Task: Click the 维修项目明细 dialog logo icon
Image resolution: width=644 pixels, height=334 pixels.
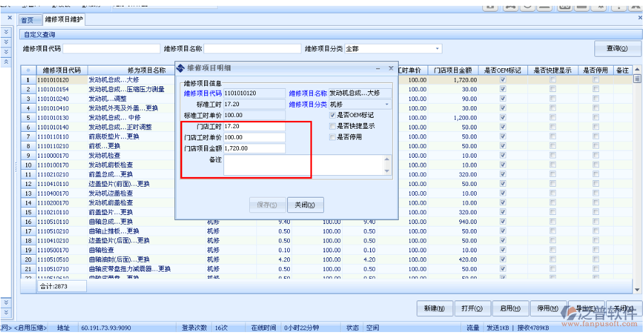Action: coord(180,68)
